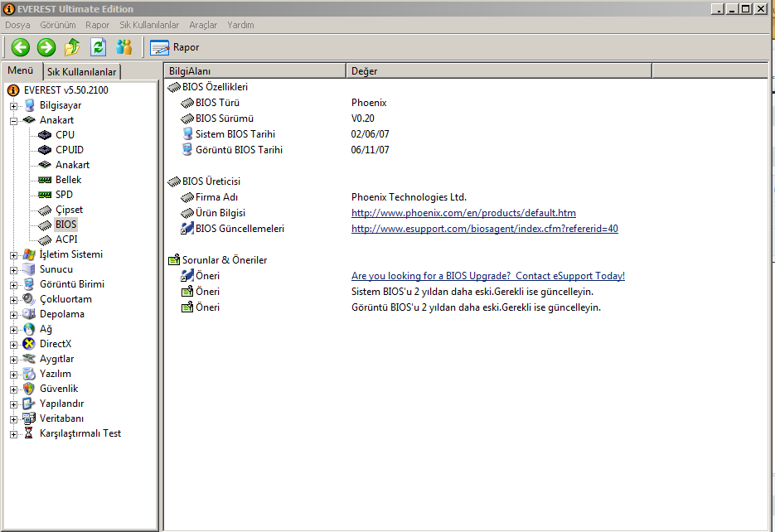775x532 pixels.
Task: Click the green forward arrow toolbar icon
Action: (x=46, y=47)
